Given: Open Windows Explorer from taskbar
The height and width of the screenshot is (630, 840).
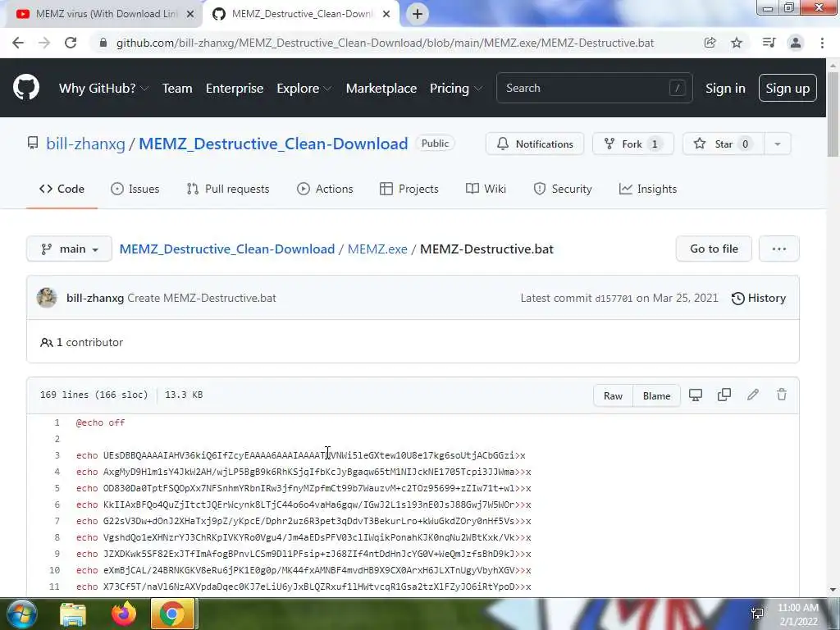Looking at the screenshot, I should (73, 614).
